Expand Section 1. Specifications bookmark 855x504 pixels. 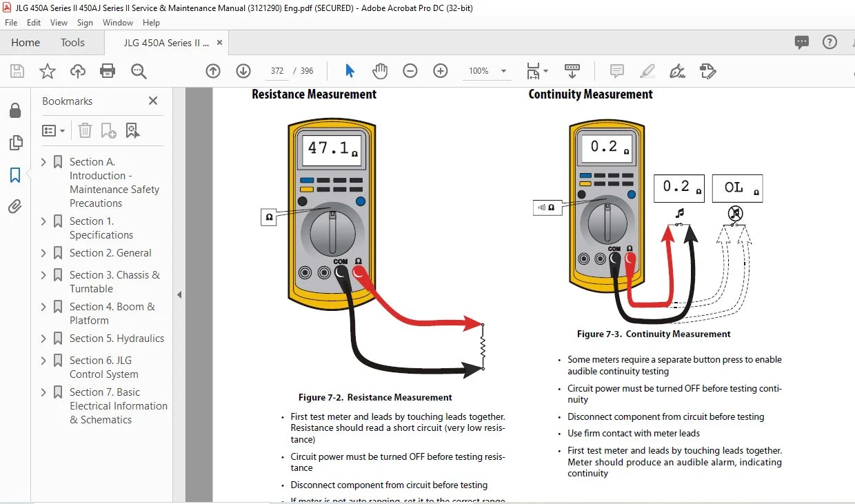pyautogui.click(x=44, y=221)
